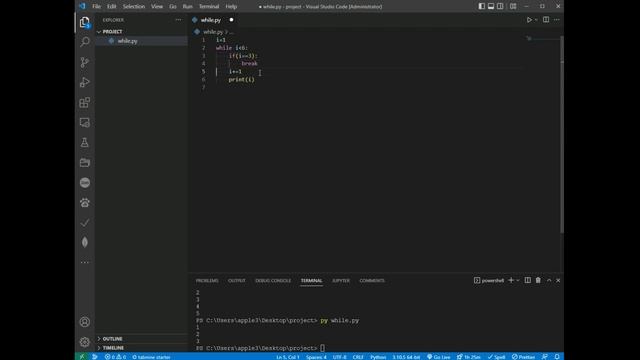640x360 pixels.
Task: Show additional views with activity bar ellipsis
Action: point(84,262)
